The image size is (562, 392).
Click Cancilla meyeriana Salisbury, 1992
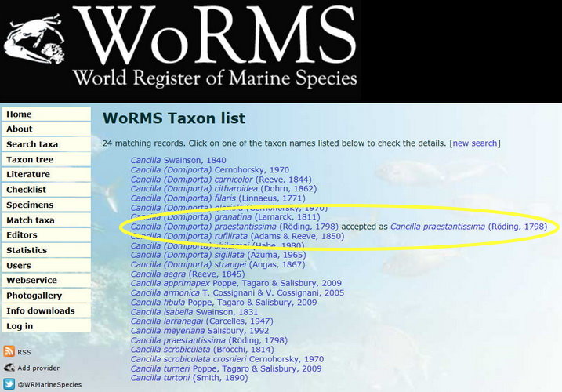tap(200, 330)
